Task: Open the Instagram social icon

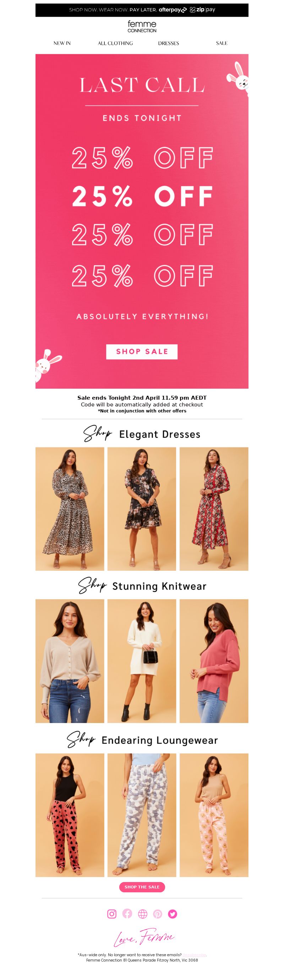Action: tap(111, 914)
